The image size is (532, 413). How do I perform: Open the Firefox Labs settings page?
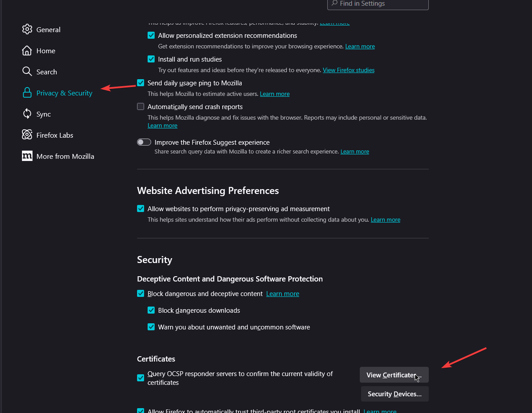54,135
